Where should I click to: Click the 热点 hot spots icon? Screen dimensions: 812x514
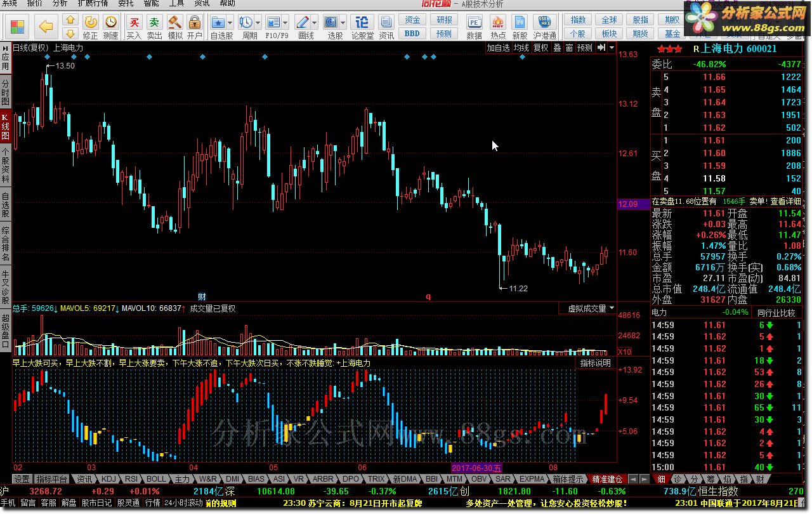pos(498,27)
